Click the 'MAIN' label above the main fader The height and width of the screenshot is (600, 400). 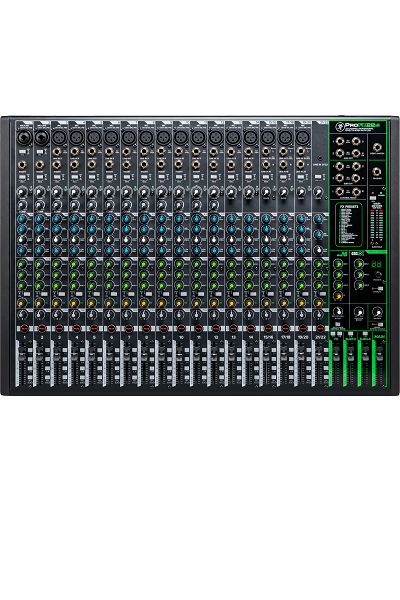379,336
